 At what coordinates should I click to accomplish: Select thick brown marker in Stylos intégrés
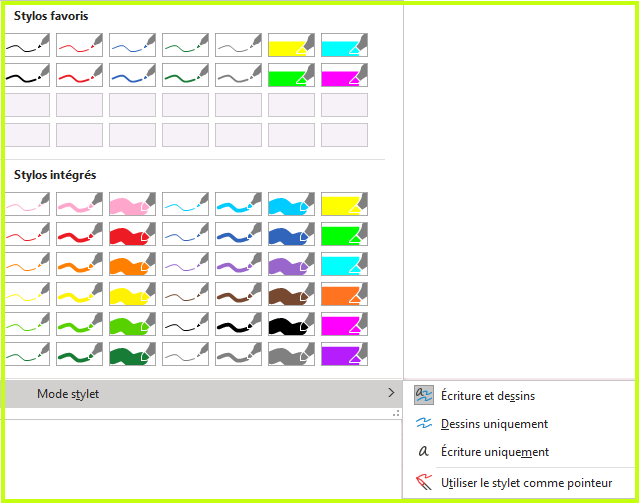(x=291, y=294)
